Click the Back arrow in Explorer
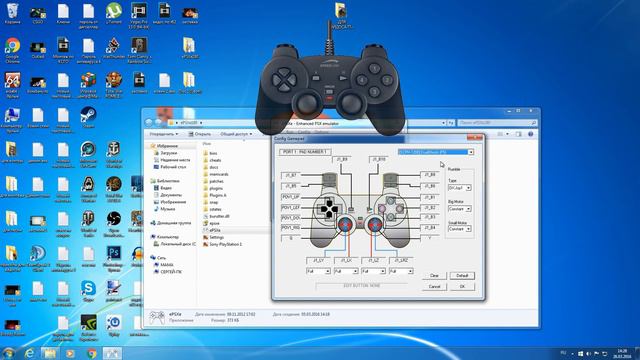 click(x=149, y=122)
